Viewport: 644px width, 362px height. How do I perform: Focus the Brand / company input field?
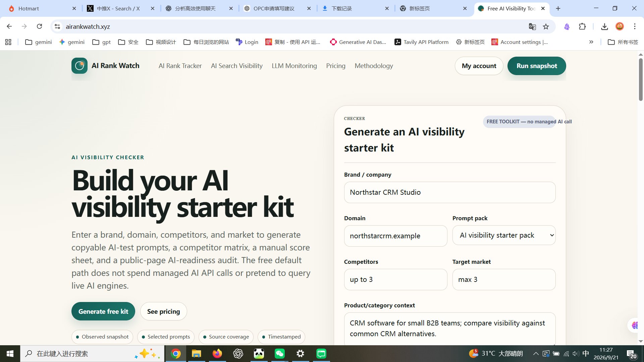[x=450, y=192]
